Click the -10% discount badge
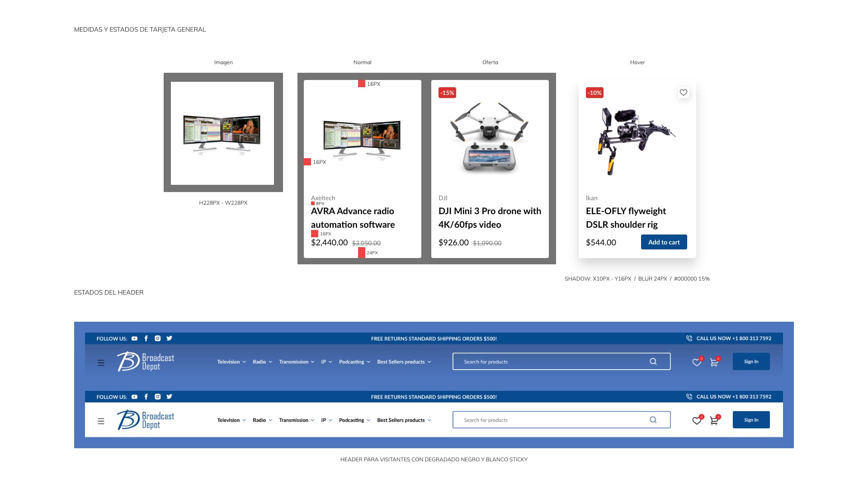Viewport: 868px width, 488px height. point(594,93)
